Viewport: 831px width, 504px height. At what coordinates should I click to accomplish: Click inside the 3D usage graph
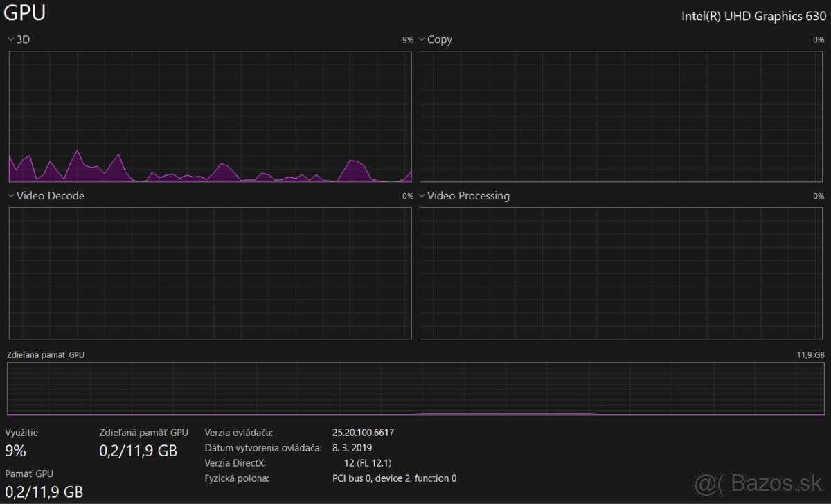[210, 116]
